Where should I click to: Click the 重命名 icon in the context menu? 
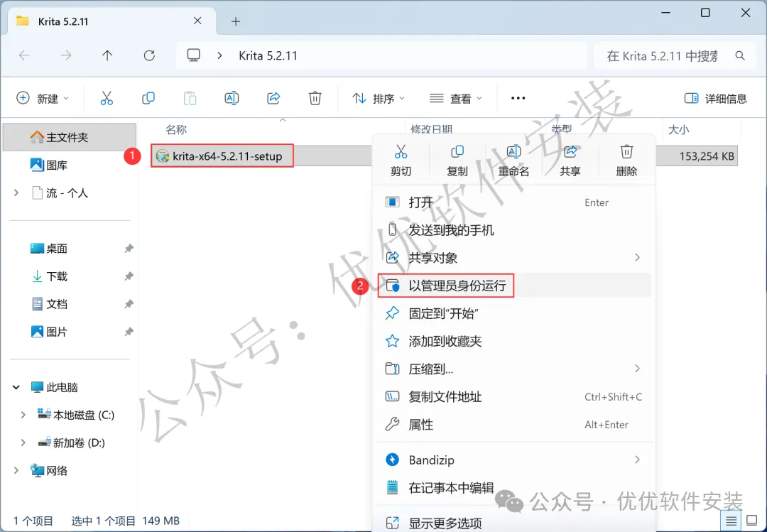click(513, 152)
